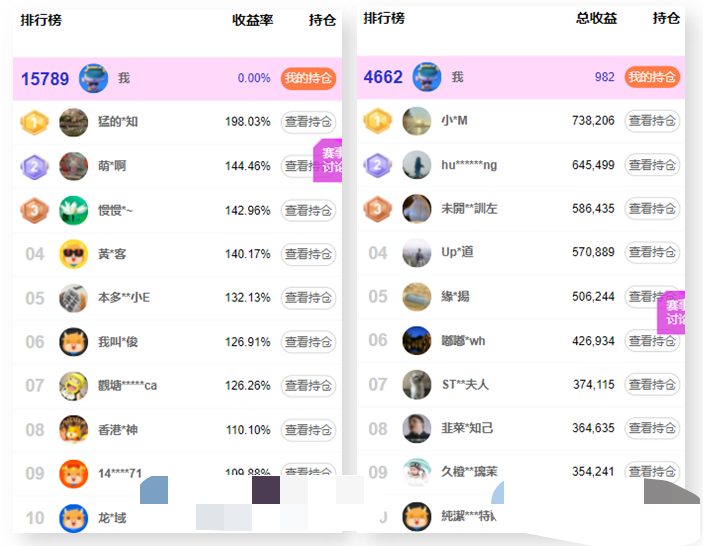
Task: Click 查看持仓 for ST**夫人
Action: pyautogui.click(x=652, y=385)
